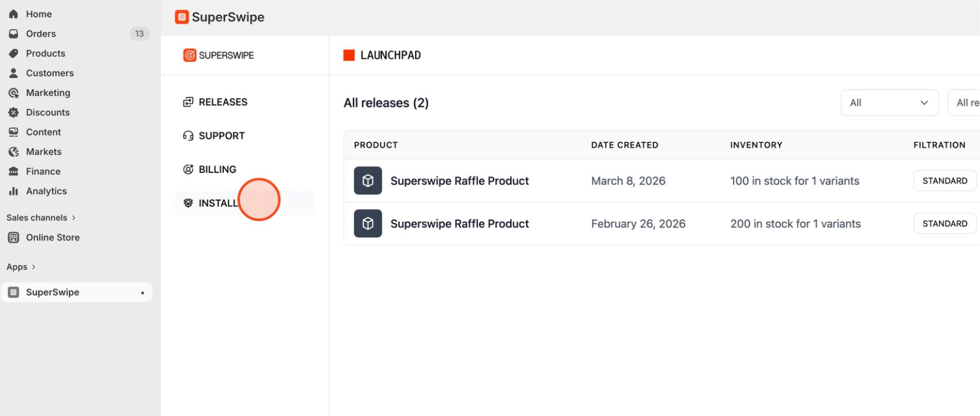980x416 pixels.
Task: Expand the Apps section
Action: point(21,267)
